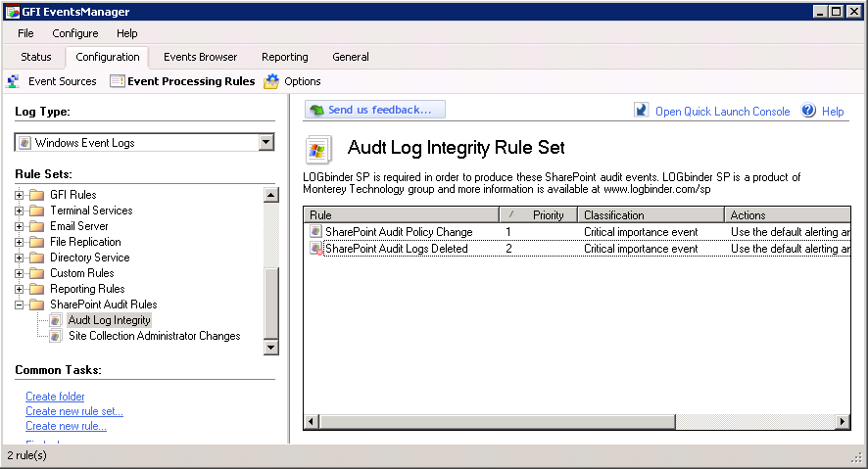The width and height of the screenshot is (868, 469).
Task: Expand the File Replication tree node
Action: [19, 242]
